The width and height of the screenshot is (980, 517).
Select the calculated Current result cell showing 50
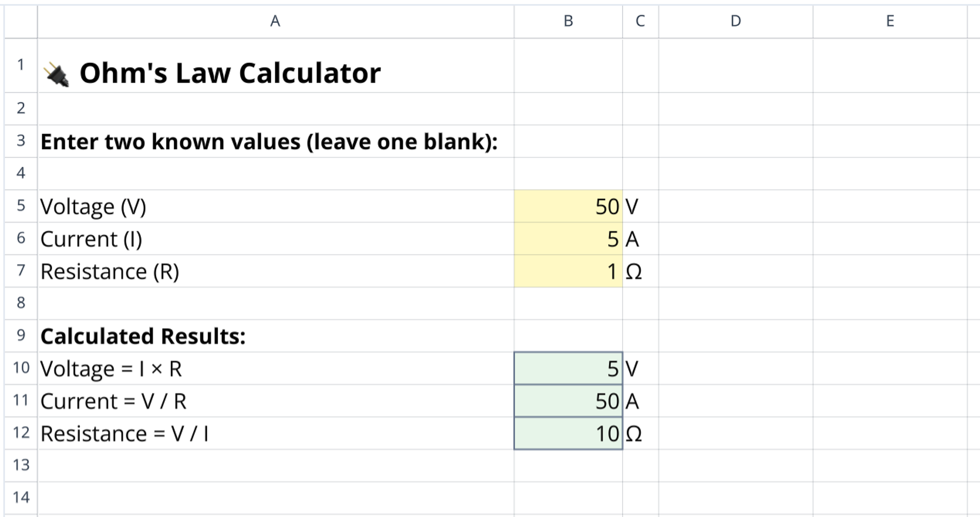coord(567,401)
